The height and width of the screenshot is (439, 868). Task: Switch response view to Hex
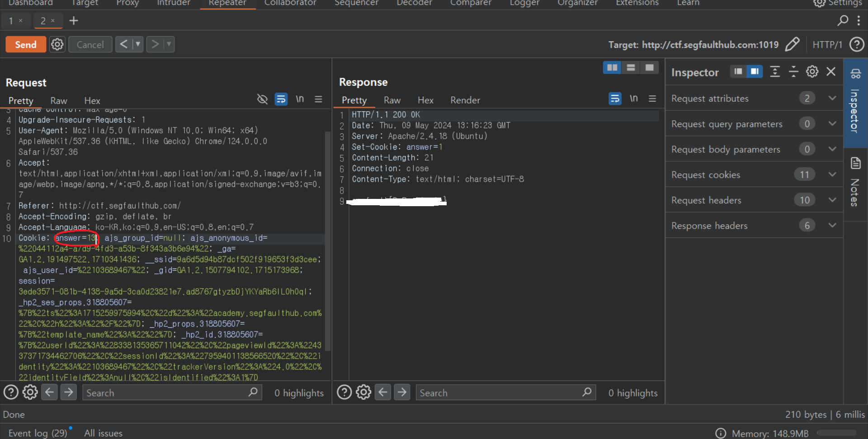(x=425, y=100)
